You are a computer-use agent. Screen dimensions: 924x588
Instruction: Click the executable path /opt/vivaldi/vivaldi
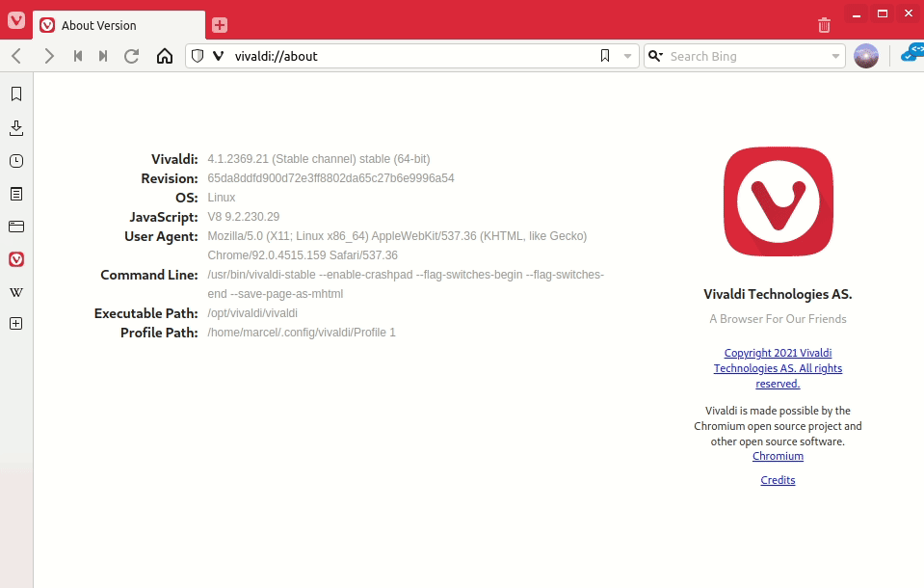[252, 313]
